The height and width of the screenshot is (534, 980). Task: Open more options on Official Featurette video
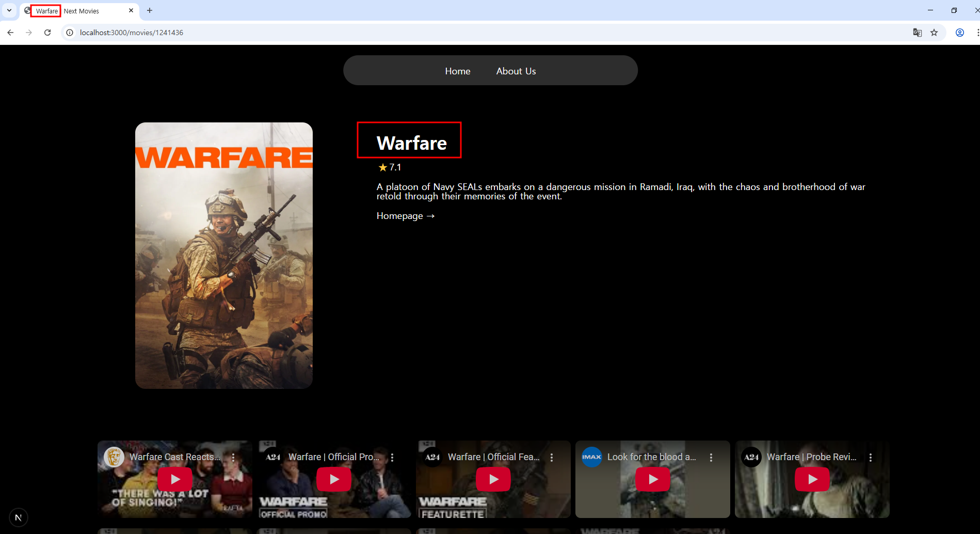click(552, 458)
